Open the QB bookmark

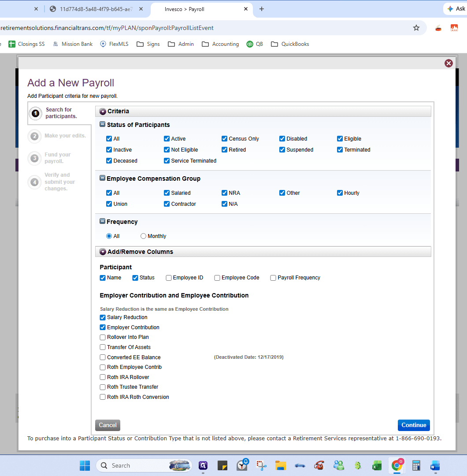click(254, 44)
